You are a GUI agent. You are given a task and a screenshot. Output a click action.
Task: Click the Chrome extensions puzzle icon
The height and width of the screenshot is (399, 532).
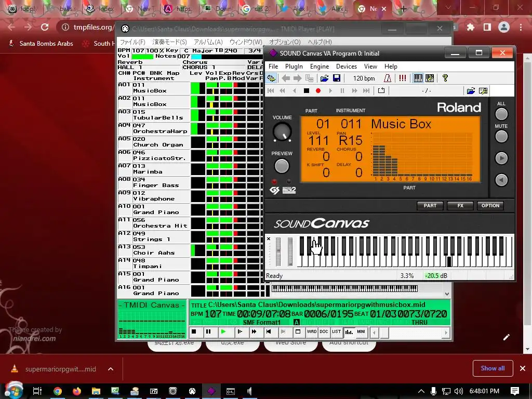point(471,27)
